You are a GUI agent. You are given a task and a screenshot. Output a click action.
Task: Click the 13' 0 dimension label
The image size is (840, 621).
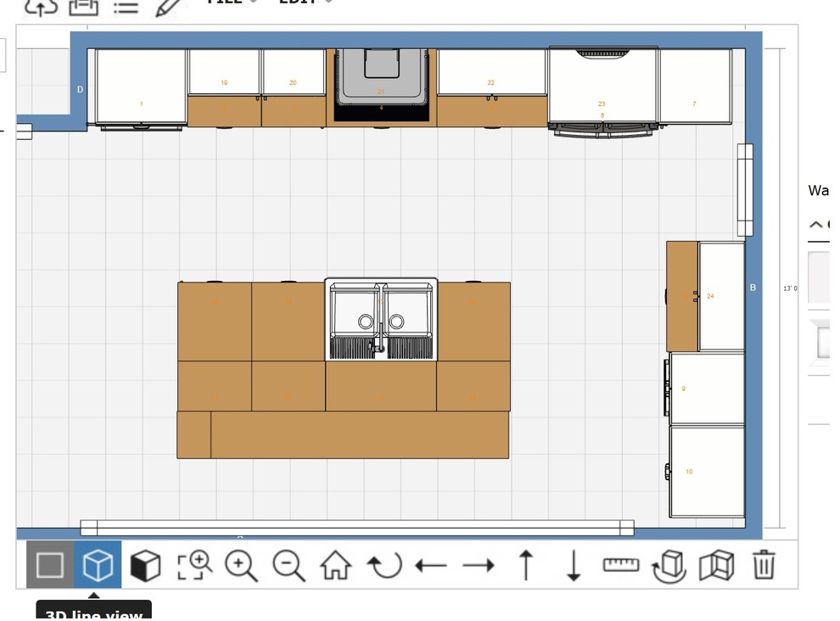[x=790, y=288]
